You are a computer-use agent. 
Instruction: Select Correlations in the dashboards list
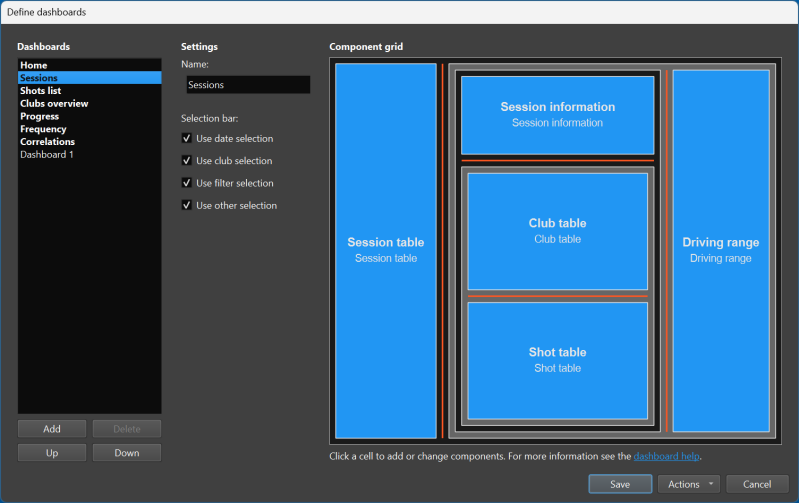[47, 142]
